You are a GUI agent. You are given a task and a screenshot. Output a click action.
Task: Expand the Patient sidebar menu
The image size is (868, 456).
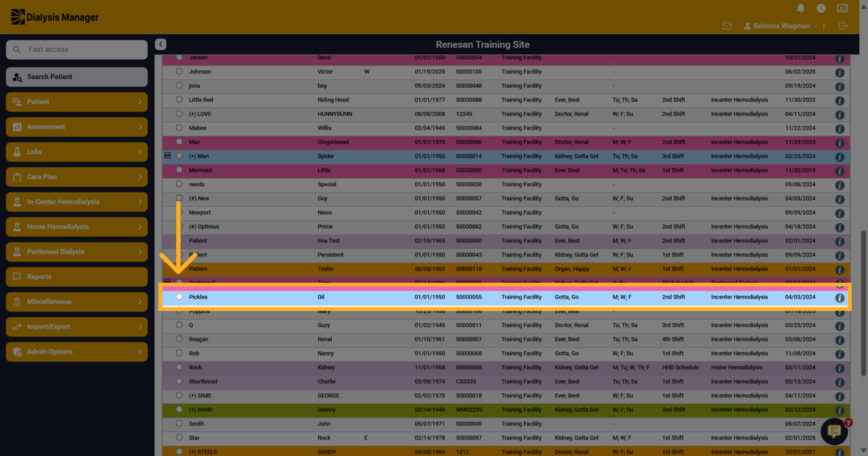point(77,102)
